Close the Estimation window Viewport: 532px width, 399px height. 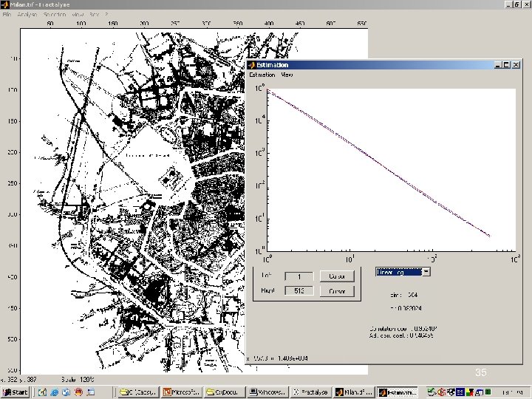[x=516, y=65]
